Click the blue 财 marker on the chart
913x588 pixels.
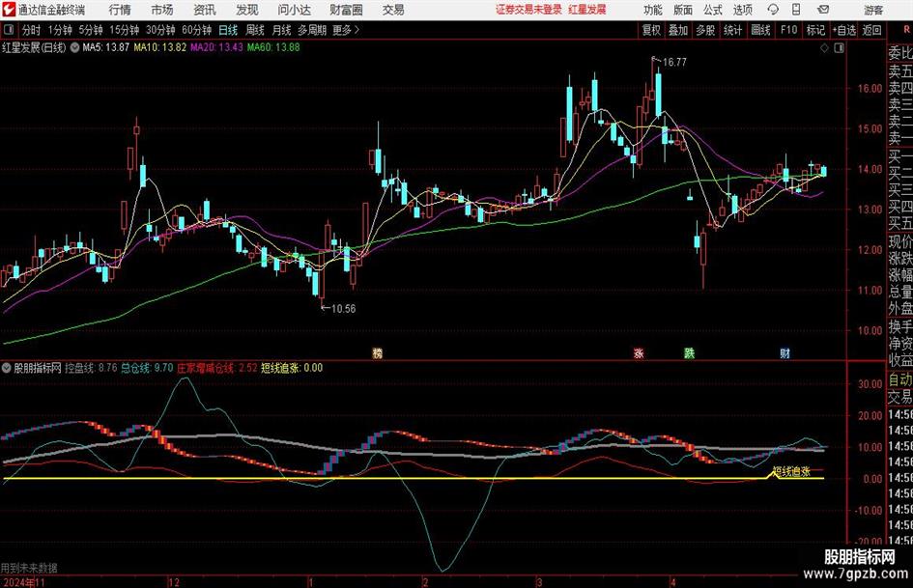coord(785,352)
